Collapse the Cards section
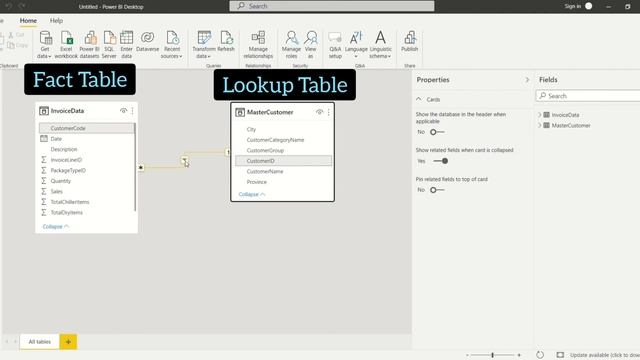This screenshot has height=360, width=640. click(x=419, y=99)
